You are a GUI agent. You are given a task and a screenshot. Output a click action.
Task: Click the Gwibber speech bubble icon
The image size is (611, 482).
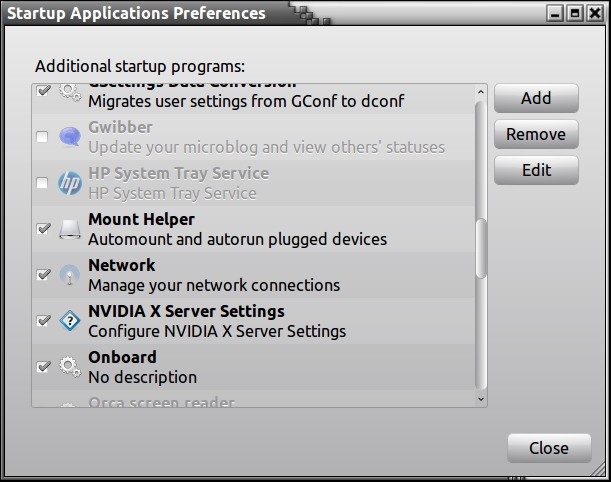coord(69,137)
